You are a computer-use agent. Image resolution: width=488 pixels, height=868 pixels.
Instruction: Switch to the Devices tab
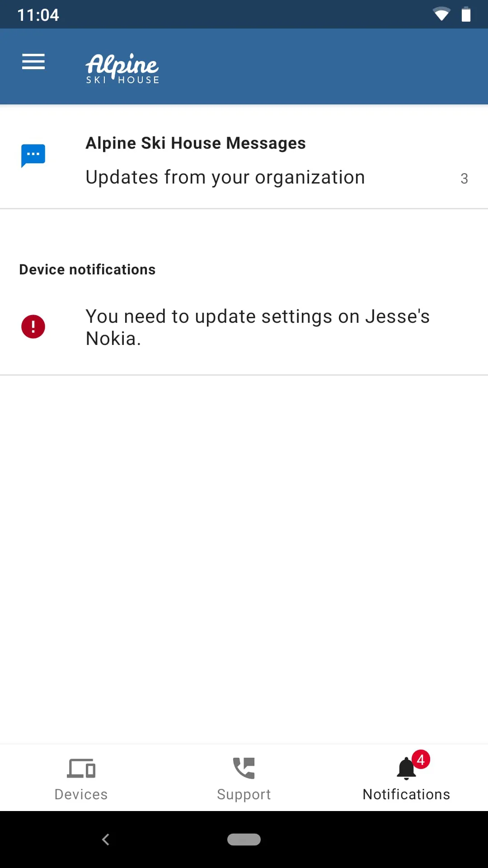pos(81,778)
